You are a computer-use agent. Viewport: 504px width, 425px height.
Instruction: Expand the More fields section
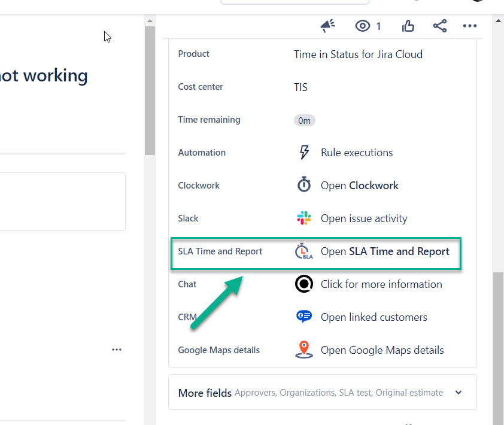coord(458,392)
